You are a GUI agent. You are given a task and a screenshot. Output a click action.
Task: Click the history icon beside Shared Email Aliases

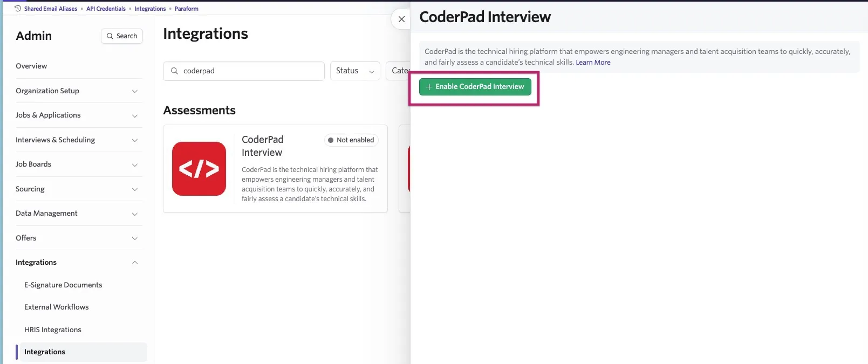[18, 9]
